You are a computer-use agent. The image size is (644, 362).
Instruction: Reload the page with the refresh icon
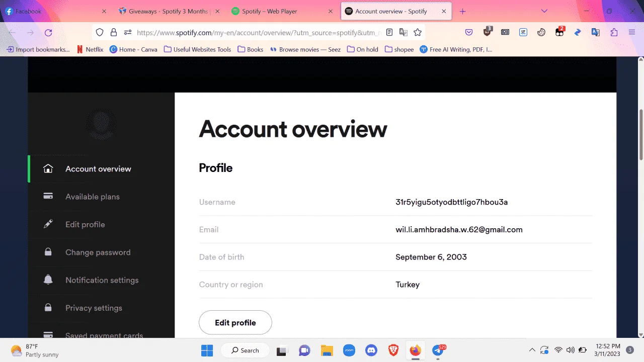[x=48, y=33]
